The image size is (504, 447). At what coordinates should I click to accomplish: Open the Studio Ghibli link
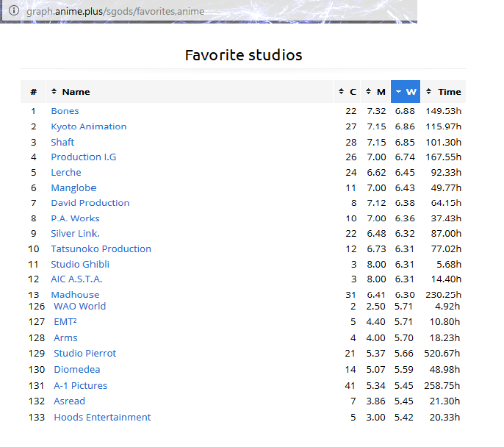coord(80,264)
